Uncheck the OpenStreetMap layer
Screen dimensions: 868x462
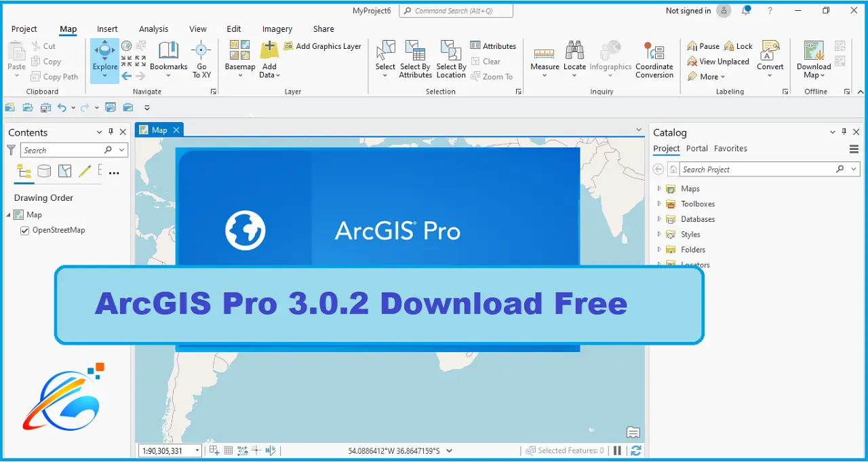(x=26, y=231)
